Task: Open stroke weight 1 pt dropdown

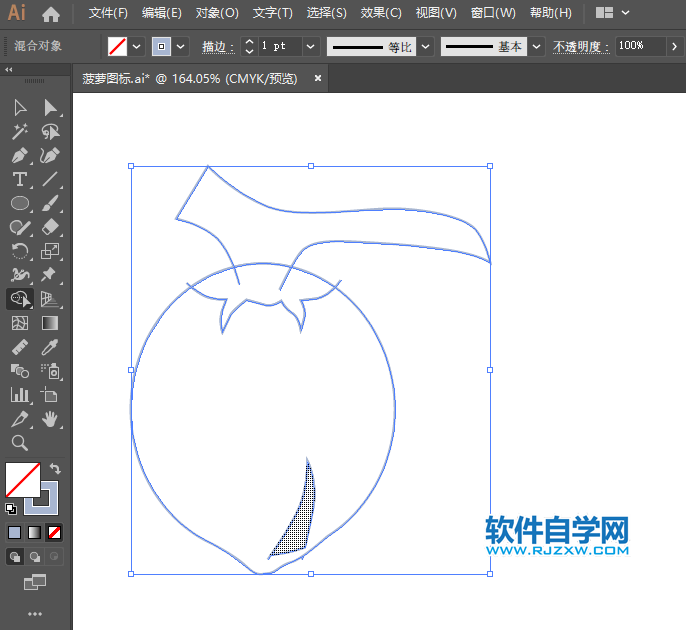Action: coord(311,46)
